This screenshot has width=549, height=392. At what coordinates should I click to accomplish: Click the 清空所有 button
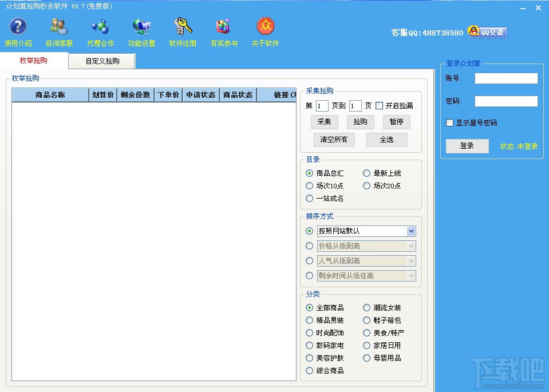[334, 140]
